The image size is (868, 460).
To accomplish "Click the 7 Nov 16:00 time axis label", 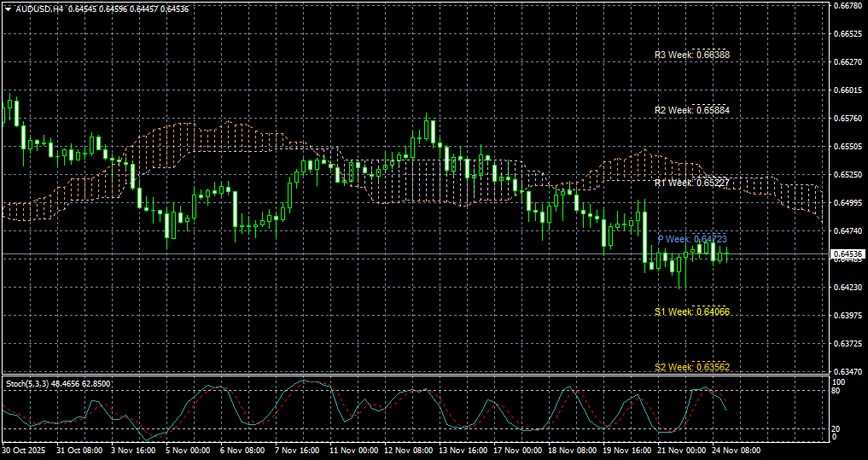I will coord(299,451).
